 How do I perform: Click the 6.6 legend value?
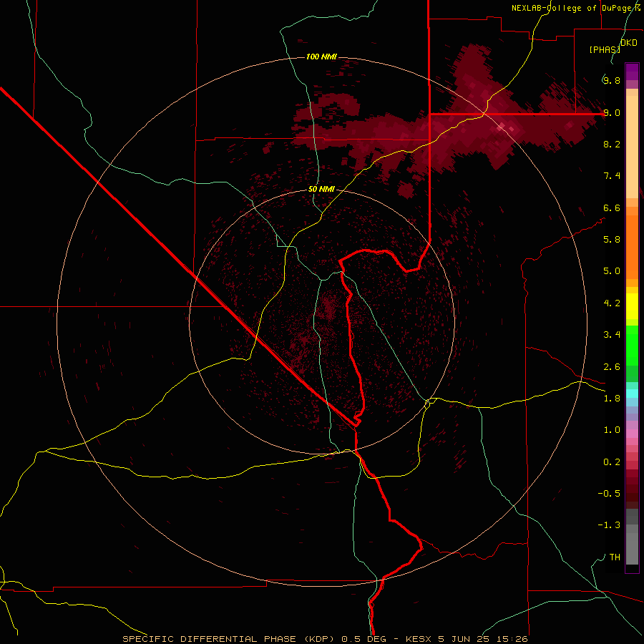pos(612,208)
